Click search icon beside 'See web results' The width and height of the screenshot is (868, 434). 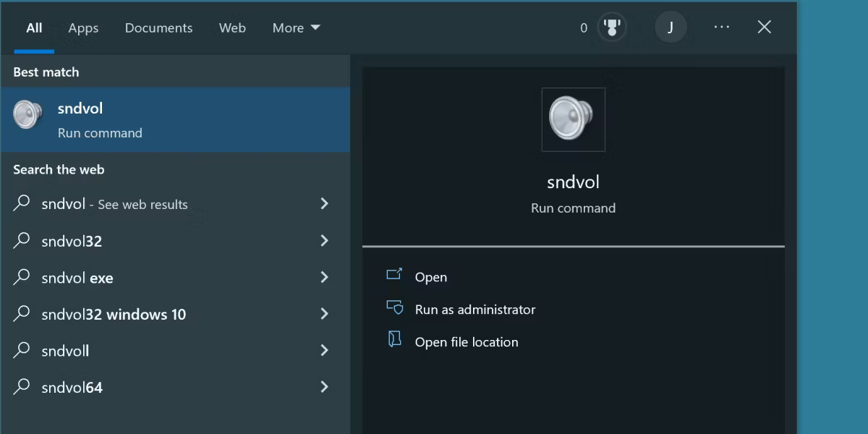click(22, 203)
